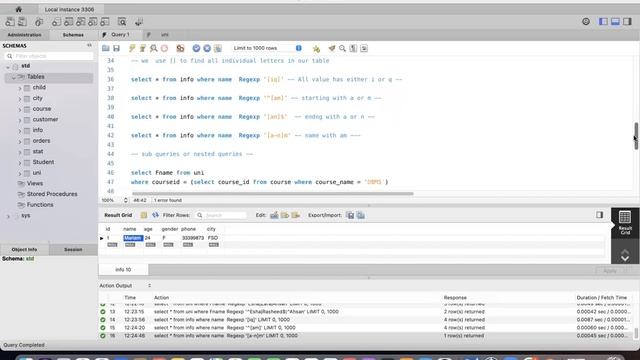Click the Filter Rows search field
The height and width of the screenshot is (360, 640).
click(x=221, y=215)
